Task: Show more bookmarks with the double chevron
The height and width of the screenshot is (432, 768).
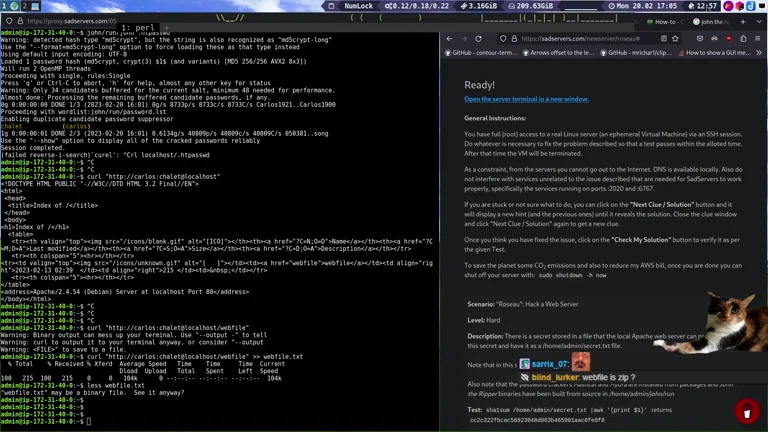Action: pyautogui.click(x=759, y=53)
